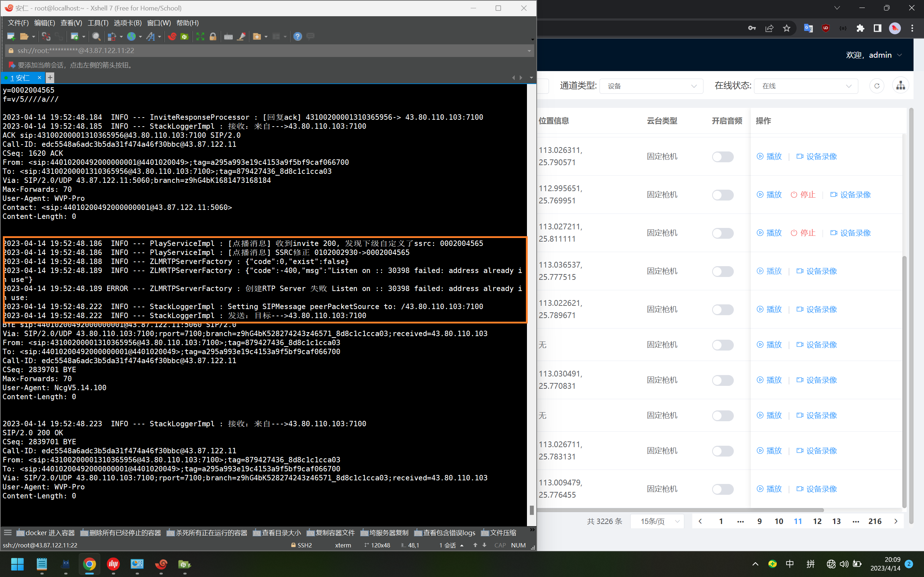Open the 15条/页 page size selector

(657, 521)
